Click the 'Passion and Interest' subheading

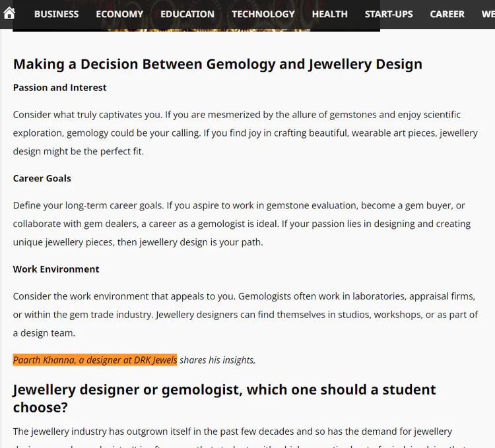[59, 87]
